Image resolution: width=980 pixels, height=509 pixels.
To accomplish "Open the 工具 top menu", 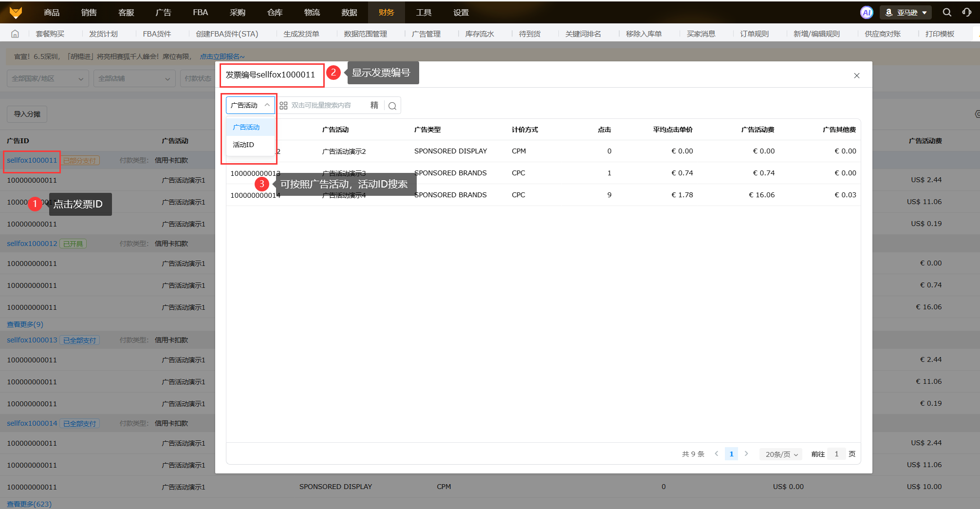I will pos(424,12).
